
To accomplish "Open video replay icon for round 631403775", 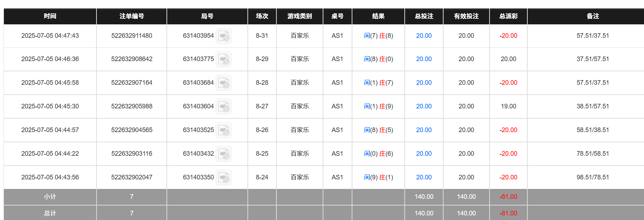I will (223, 59).
